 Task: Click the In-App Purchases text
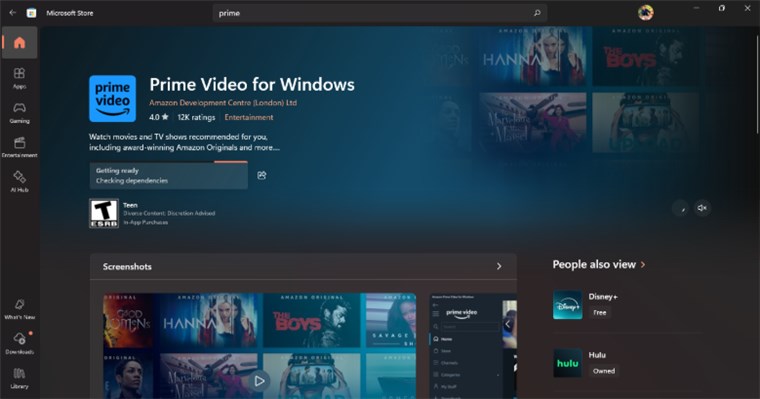tap(145, 222)
